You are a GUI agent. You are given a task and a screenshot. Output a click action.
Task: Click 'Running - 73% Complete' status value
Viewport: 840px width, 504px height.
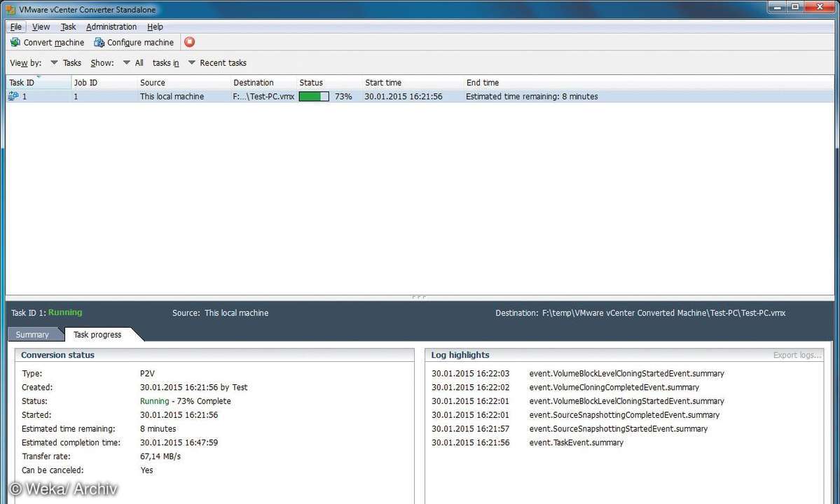(186, 401)
